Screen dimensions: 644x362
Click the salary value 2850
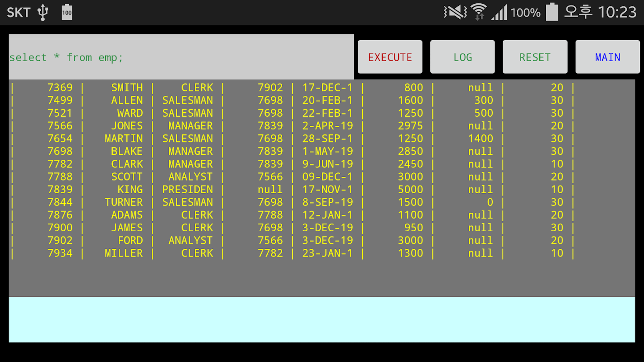coord(410,151)
